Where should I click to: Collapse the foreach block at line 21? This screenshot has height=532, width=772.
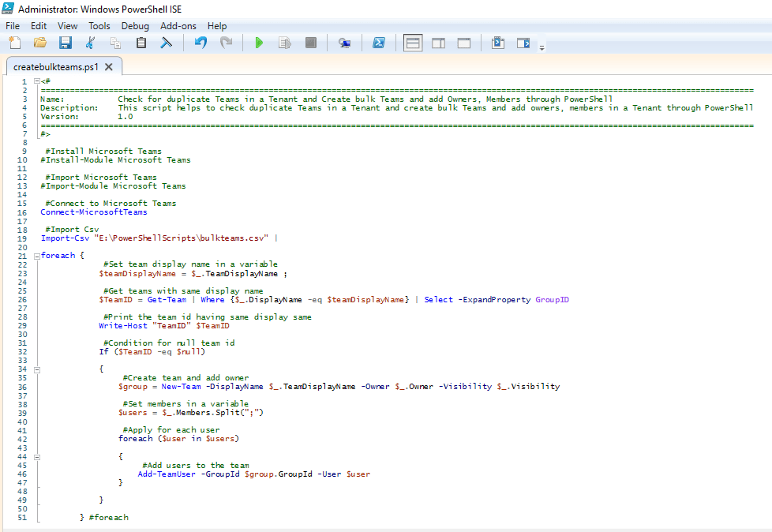click(x=37, y=256)
